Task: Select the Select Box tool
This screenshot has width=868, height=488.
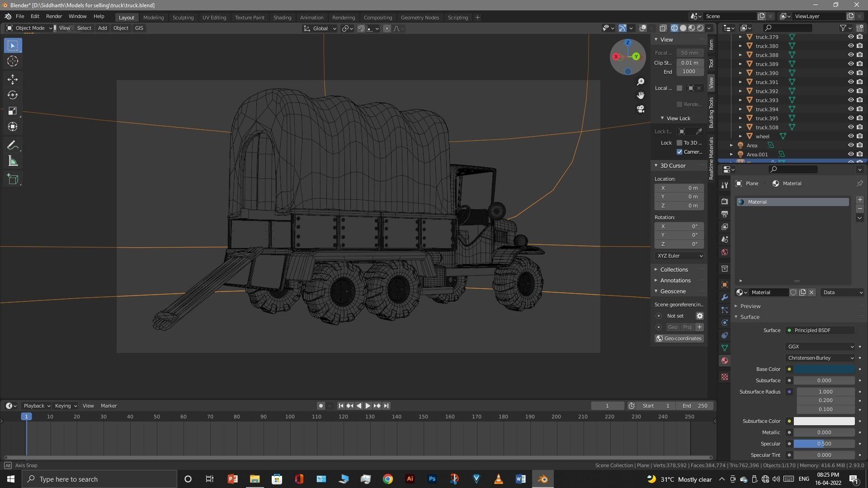Action: tap(13, 46)
